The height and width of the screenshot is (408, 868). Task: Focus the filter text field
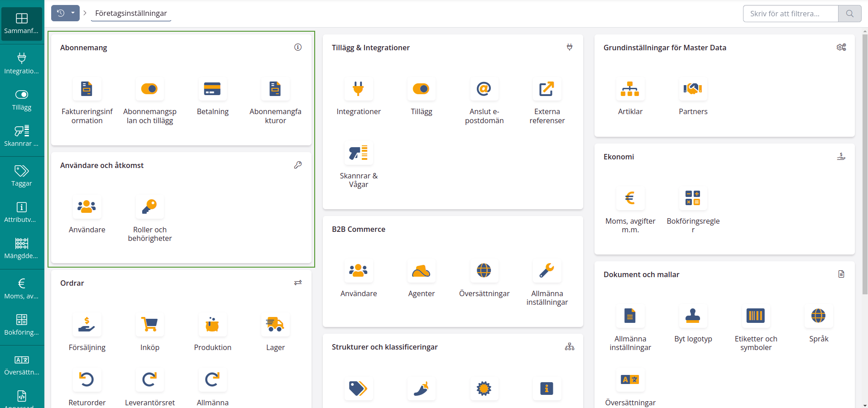(790, 14)
